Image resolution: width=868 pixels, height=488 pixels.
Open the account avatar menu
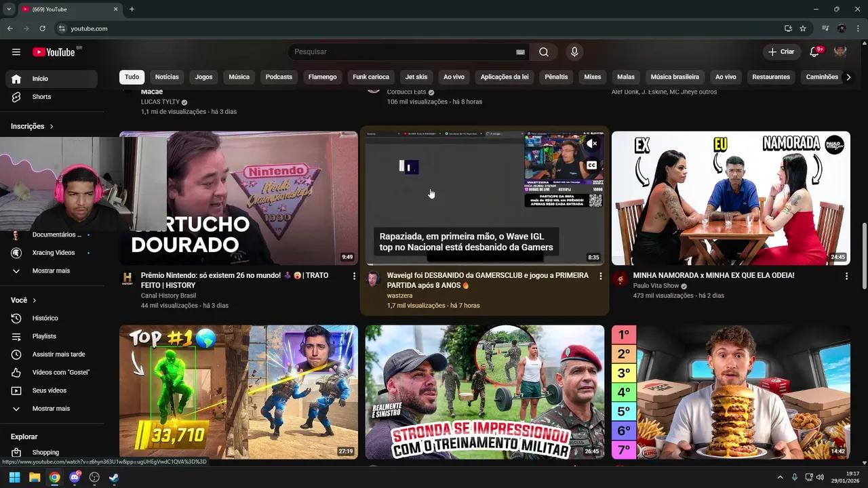pos(840,52)
